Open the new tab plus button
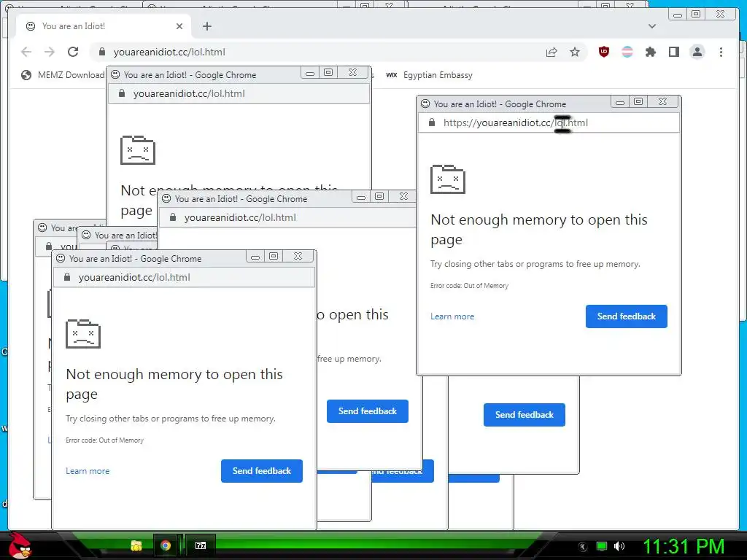Viewport: 747px width, 560px height. (206, 26)
